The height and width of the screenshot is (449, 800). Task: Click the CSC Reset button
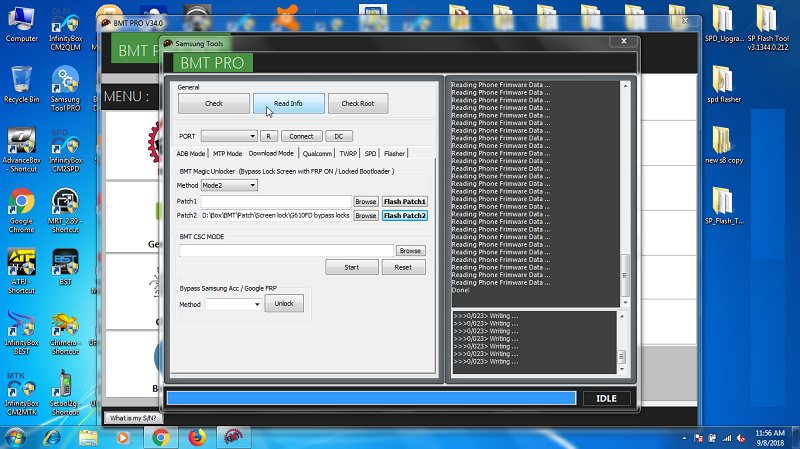click(x=403, y=267)
